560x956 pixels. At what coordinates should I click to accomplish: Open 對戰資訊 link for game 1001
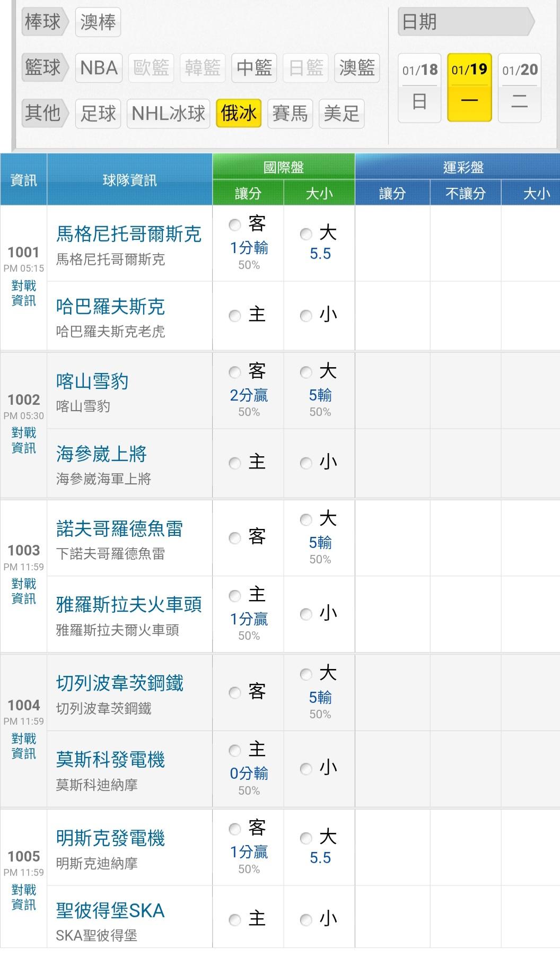(24, 293)
